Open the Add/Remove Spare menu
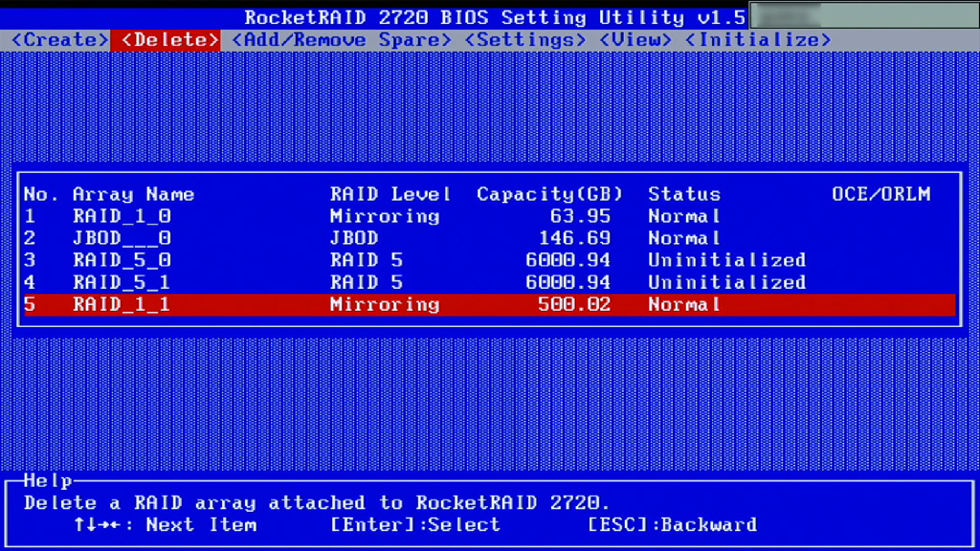Image resolution: width=980 pixels, height=551 pixels. (x=342, y=40)
